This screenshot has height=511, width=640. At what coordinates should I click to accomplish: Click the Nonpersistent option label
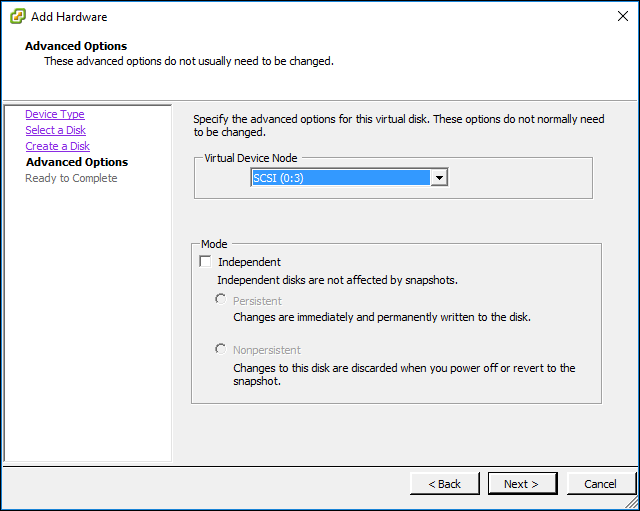pyautogui.click(x=267, y=350)
